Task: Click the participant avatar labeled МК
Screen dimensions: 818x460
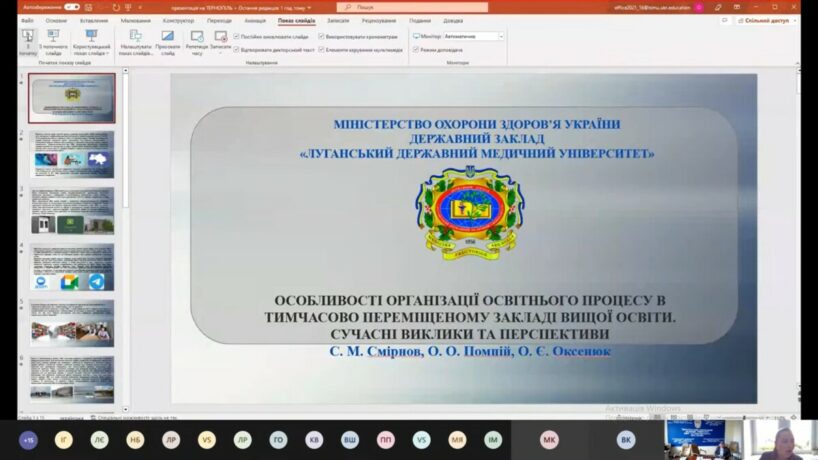Action: pyautogui.click(x=549, y=440)
